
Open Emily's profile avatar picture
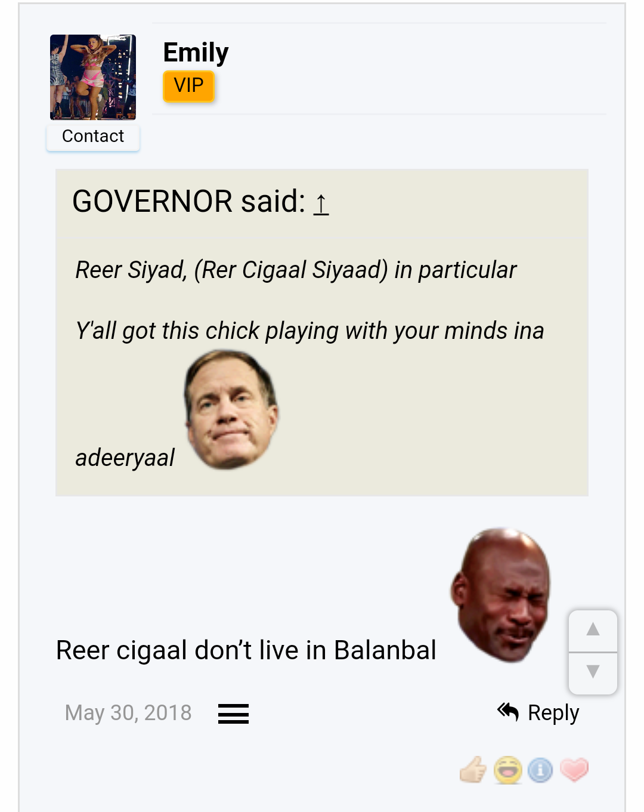click(93, 78)
